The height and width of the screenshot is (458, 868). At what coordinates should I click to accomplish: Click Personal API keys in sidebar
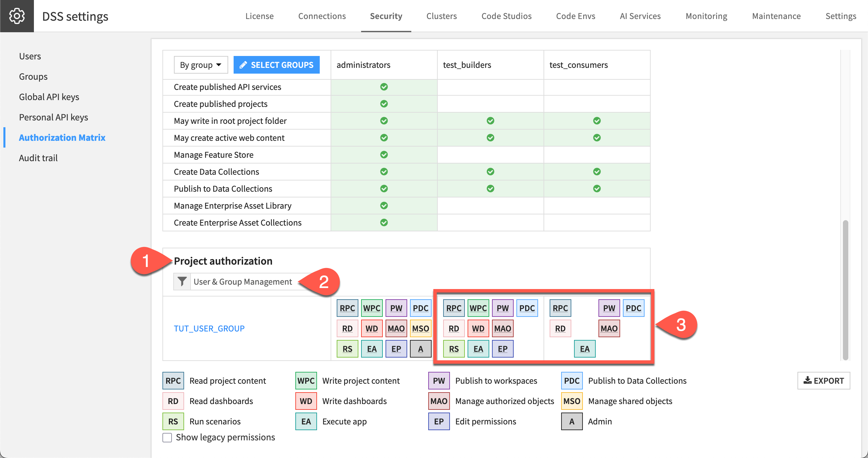pyautogui.click(x=54, y=117)
